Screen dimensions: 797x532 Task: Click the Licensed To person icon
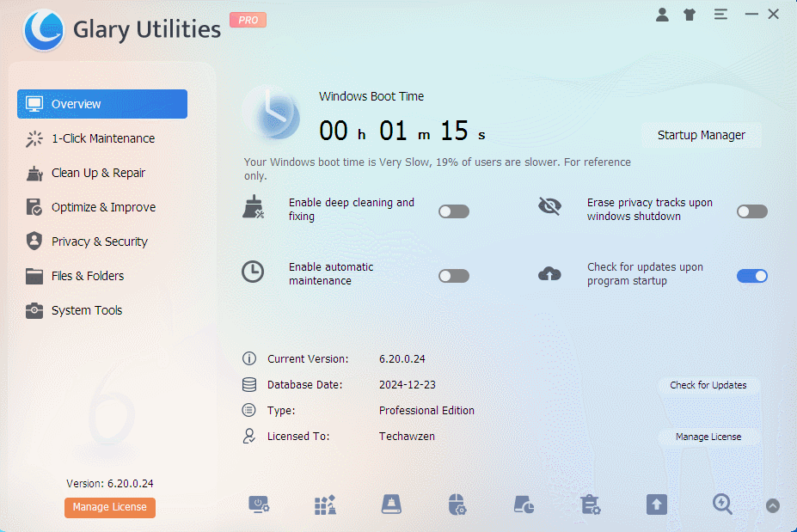[x=249, y=436]
